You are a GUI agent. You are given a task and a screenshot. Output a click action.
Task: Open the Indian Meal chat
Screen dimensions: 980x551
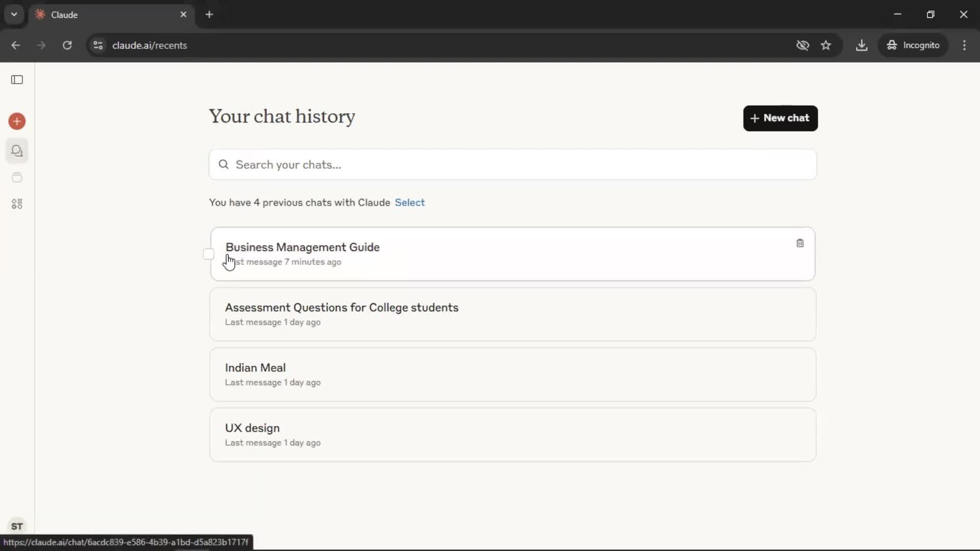click(512, 374)
